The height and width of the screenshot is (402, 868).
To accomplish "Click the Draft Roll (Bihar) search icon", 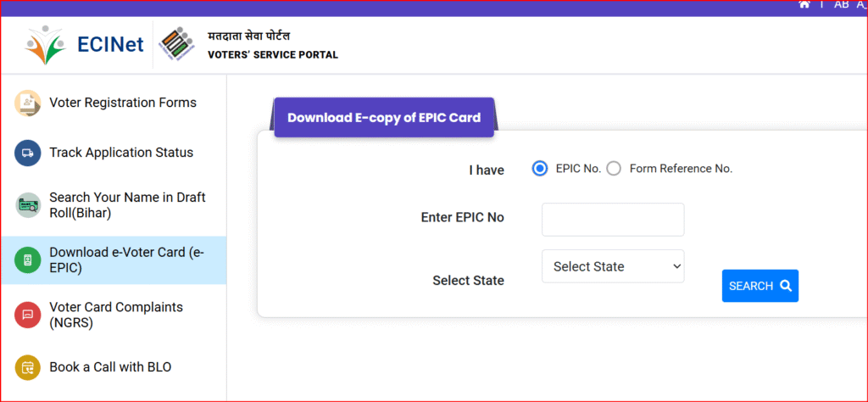I will pyautogui.click(x=28, y=205).
